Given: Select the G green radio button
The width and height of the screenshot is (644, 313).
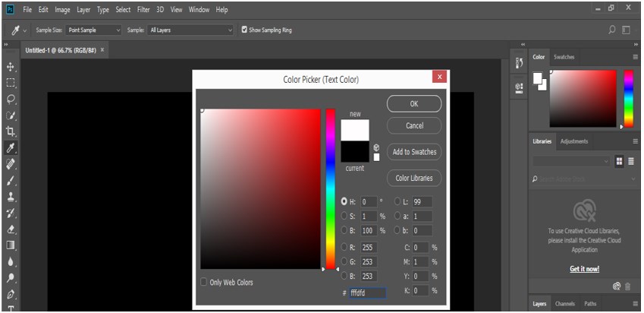Looking at the screenshot, I should 344,261.
